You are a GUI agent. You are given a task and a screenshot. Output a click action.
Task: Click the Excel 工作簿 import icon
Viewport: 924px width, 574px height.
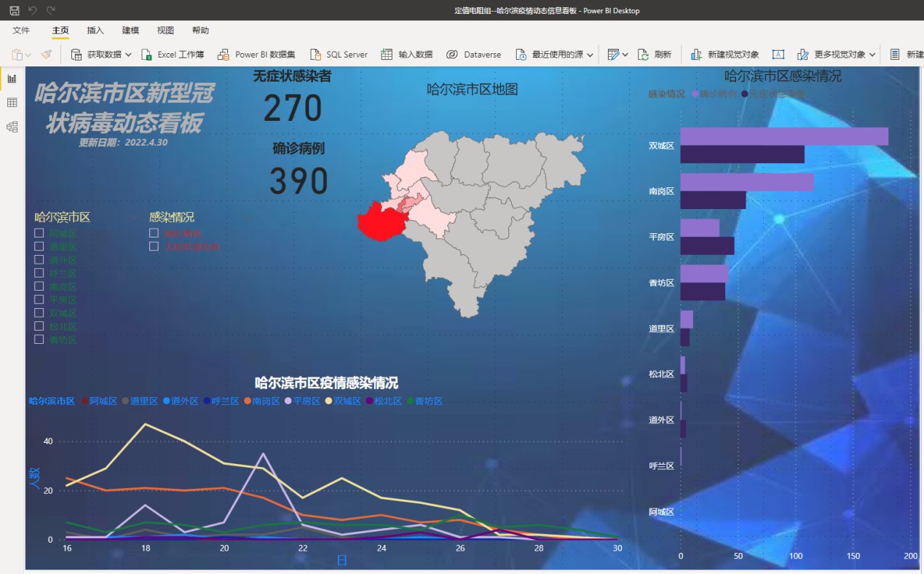tap(146, 55)
